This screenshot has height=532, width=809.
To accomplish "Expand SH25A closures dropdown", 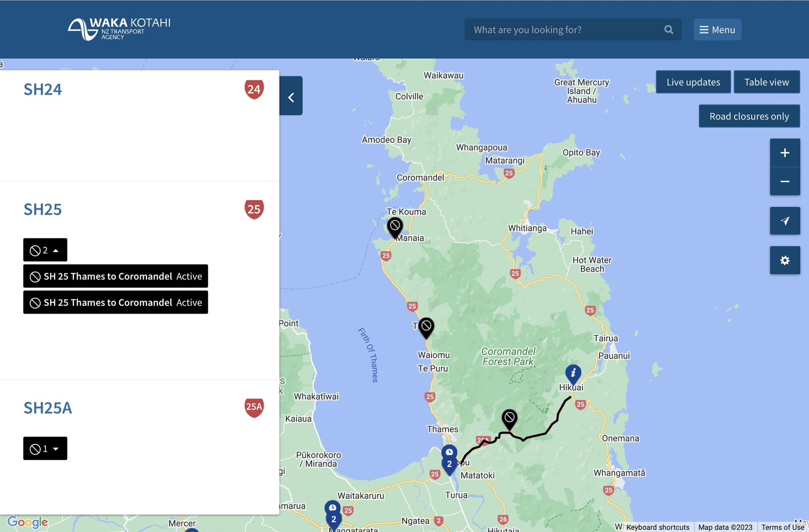I will click(x=45, y=448).
